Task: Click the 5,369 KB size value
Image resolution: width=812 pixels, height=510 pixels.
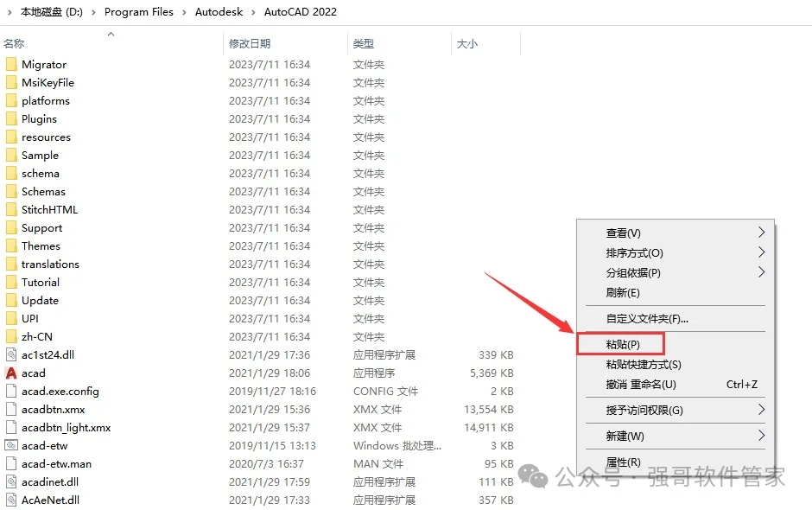Action: [492, 373]
